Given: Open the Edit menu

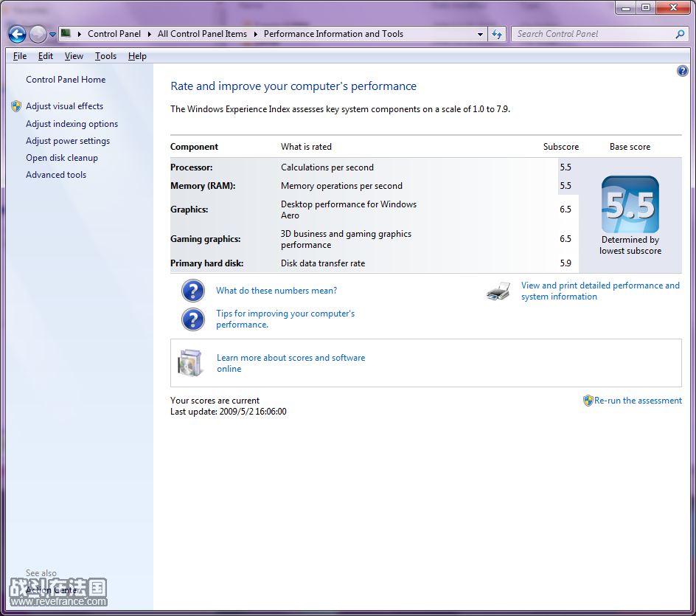Looking at the screenshot, I should pyautogui.click(x=45, y=56).
